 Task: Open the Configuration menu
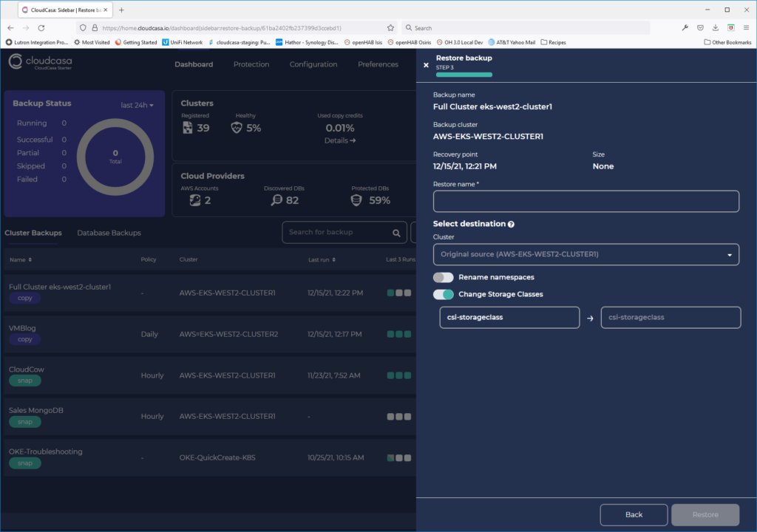(x=313, y=64)
